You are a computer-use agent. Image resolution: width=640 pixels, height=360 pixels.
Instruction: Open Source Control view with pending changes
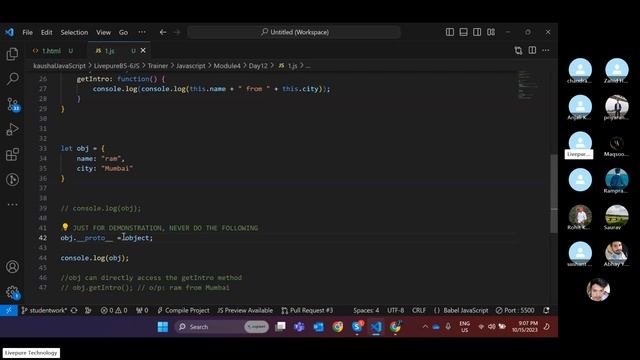[13, 104]
